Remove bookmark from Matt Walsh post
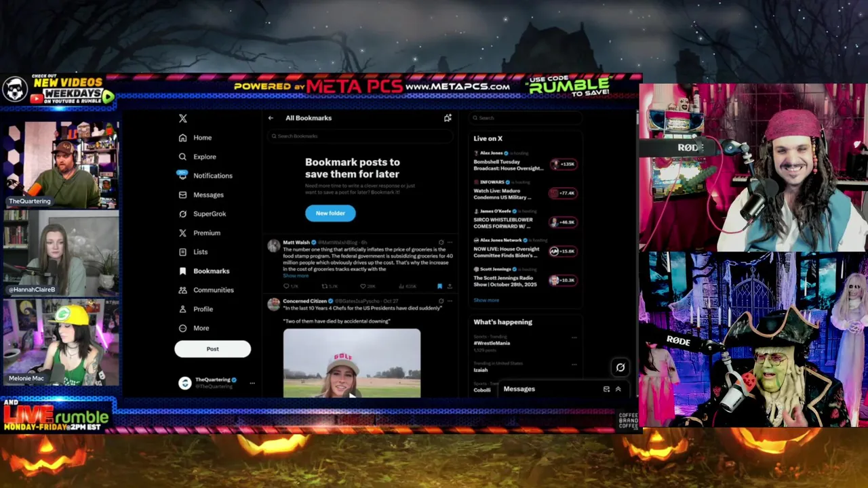This screenshot has height=488, width=868. point(439,286)
